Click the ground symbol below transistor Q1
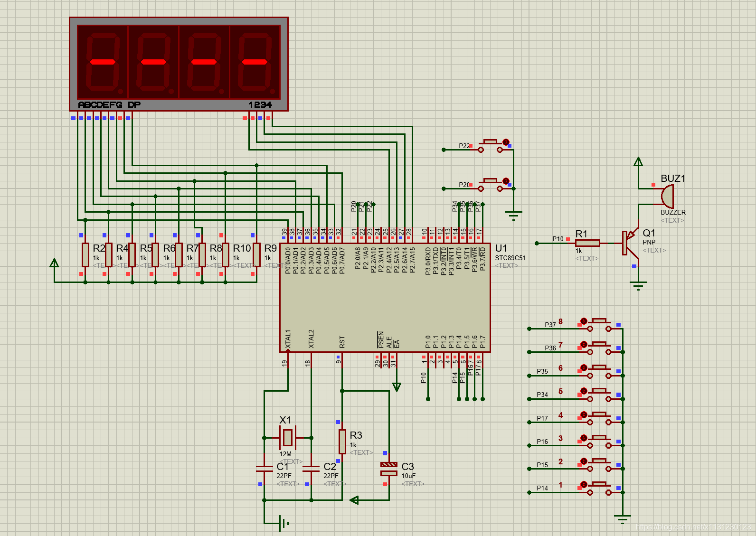The image size is (756, 536). pos(639,286)
